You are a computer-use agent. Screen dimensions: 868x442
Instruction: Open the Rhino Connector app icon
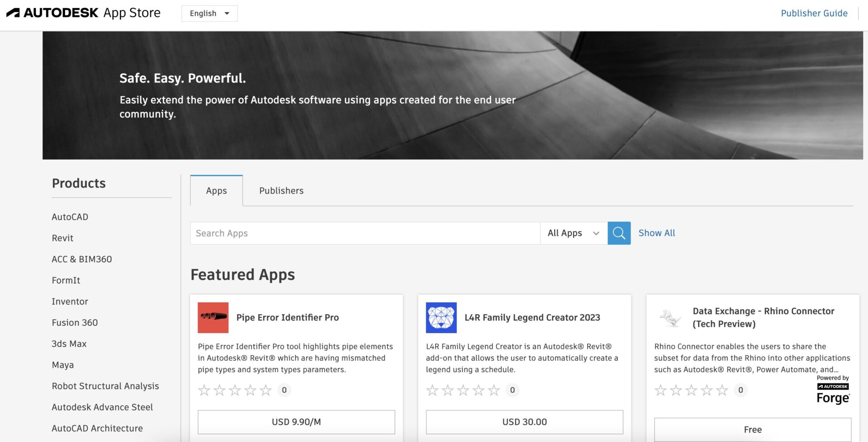click(x=670, y=318)
